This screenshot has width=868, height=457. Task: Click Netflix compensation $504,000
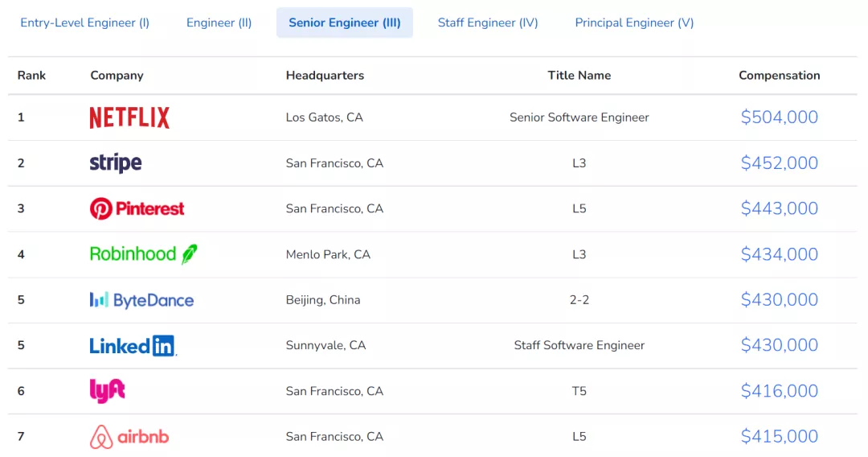779,117
